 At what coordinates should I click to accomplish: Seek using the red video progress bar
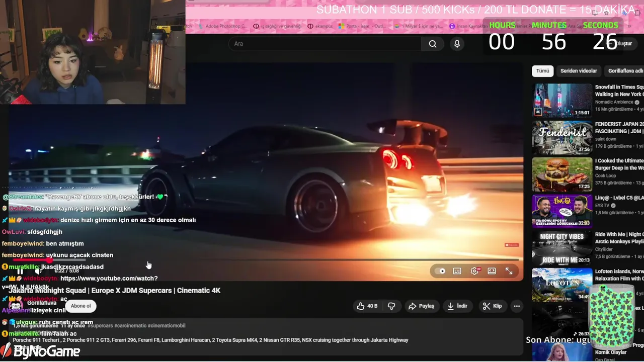[267, 260]
